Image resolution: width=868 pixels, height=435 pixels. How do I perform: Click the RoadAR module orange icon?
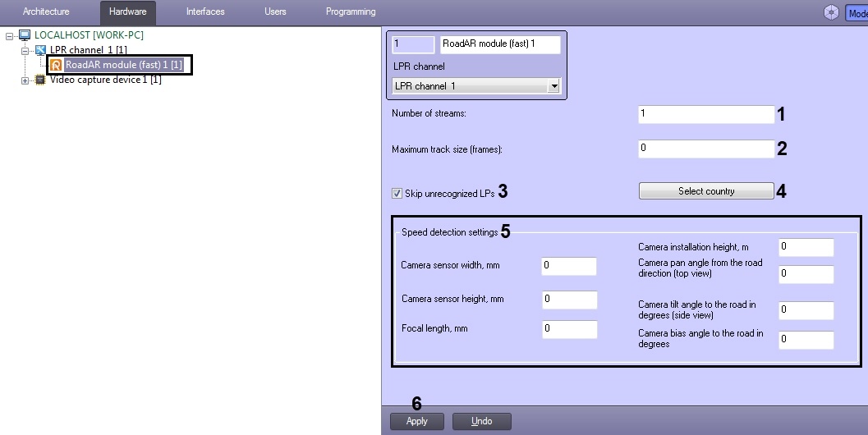(56, 66)
